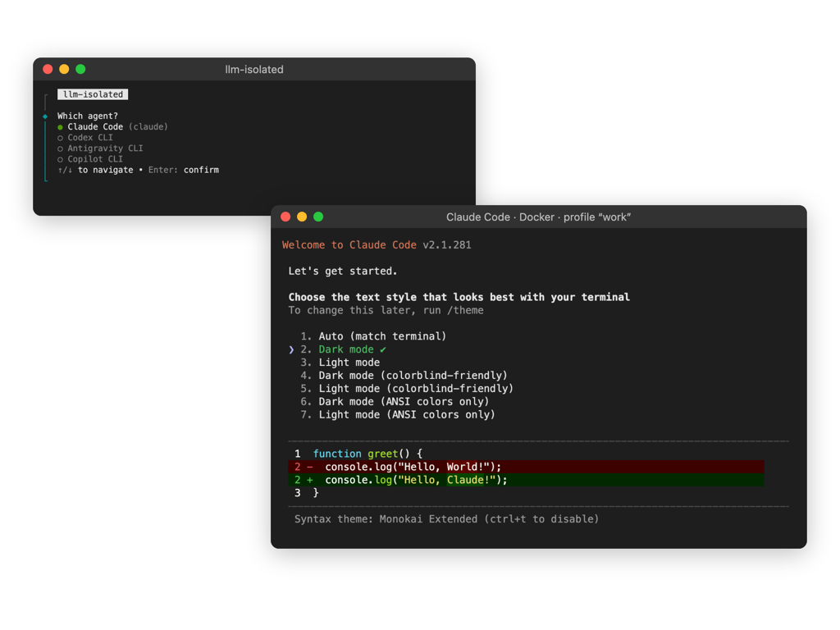Viewport: 840px width, 630px height.
Task: Click the 'Welcome to Claude Code' heading
Action: tap(349, 244)
